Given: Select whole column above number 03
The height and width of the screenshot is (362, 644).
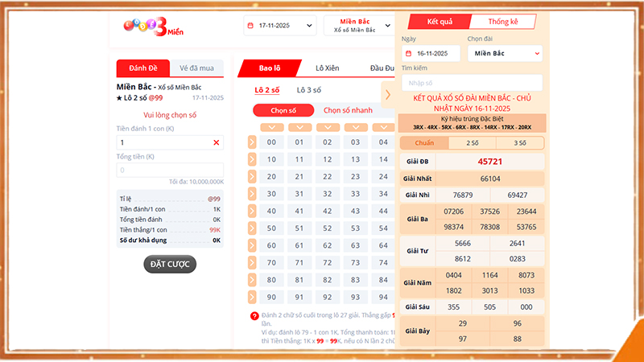Looking at the screenshot, I should pyautogui.click(x=355, y=128).
